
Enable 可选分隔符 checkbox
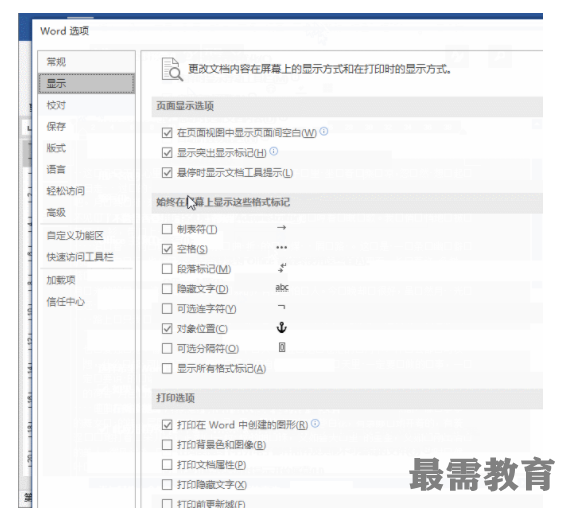pos(167,348)
